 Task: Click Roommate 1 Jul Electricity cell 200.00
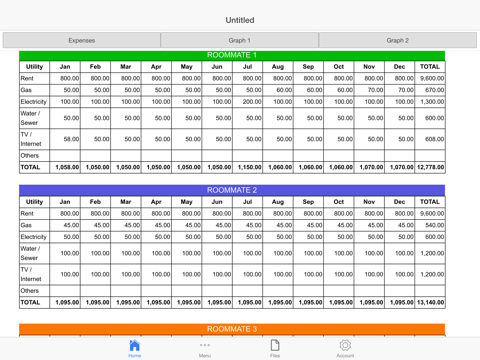tap(247, 102)
